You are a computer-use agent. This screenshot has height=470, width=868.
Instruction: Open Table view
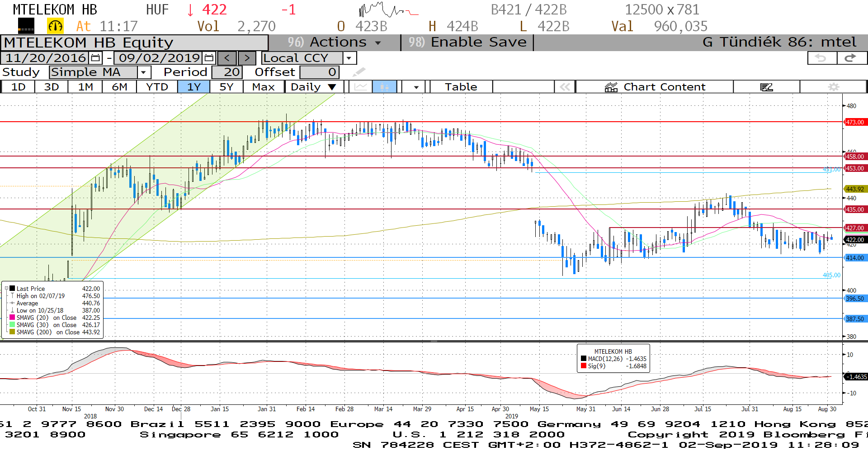coord(461,87)
